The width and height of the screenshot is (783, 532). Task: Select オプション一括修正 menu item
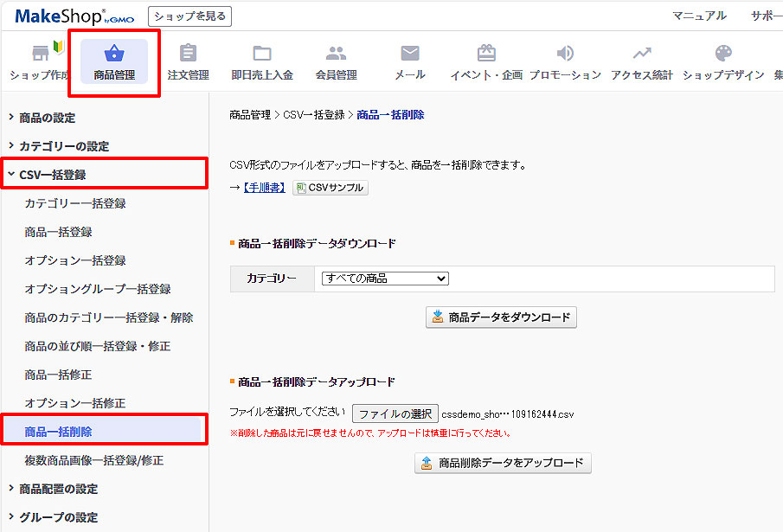(75, 403)
